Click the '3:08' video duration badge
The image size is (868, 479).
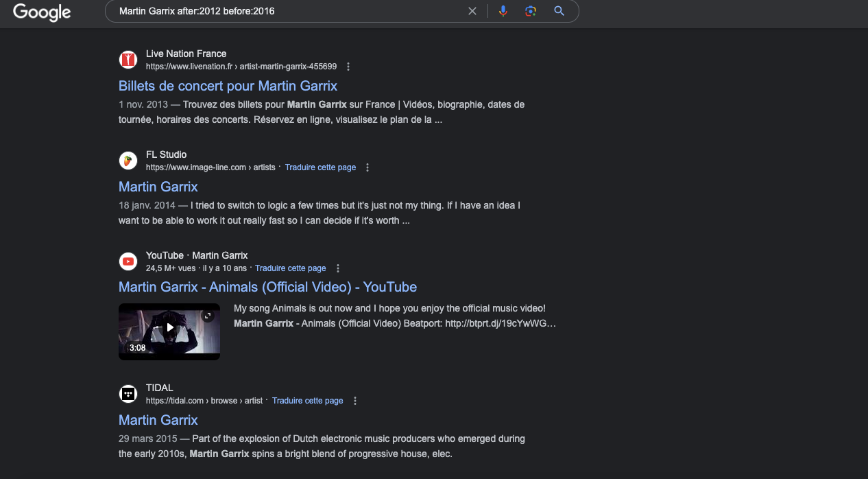(137, 348)
